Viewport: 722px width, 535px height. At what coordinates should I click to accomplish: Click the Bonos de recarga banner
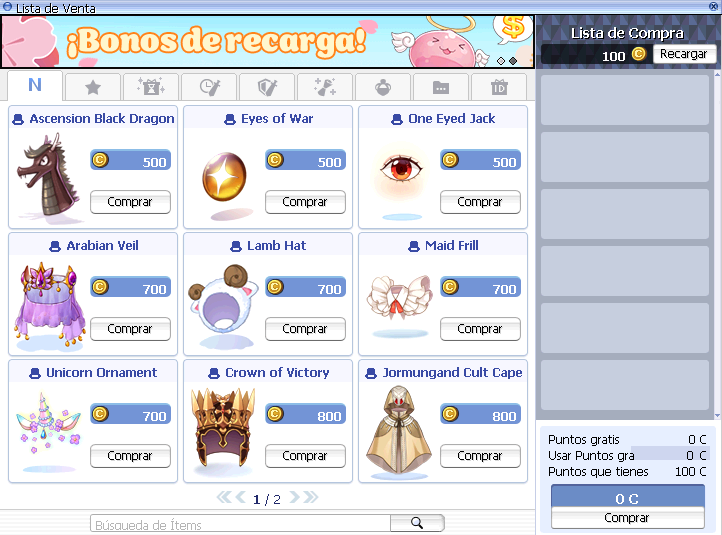pos(268,42)
